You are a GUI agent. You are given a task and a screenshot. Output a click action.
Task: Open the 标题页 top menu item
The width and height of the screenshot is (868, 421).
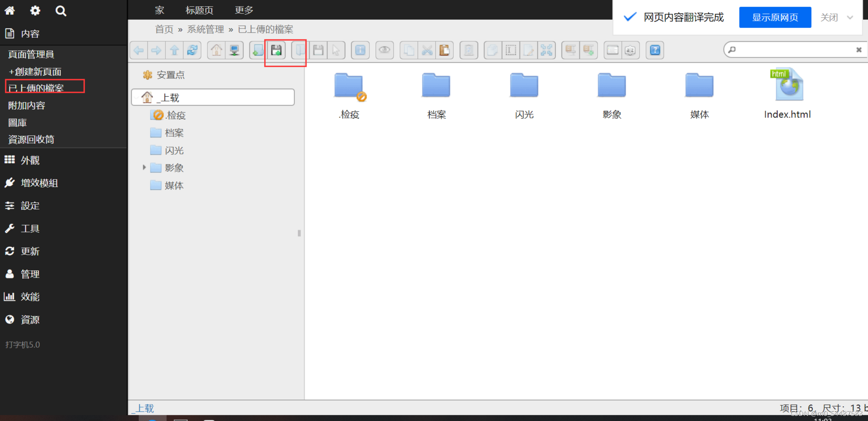(x=199, y=10)
